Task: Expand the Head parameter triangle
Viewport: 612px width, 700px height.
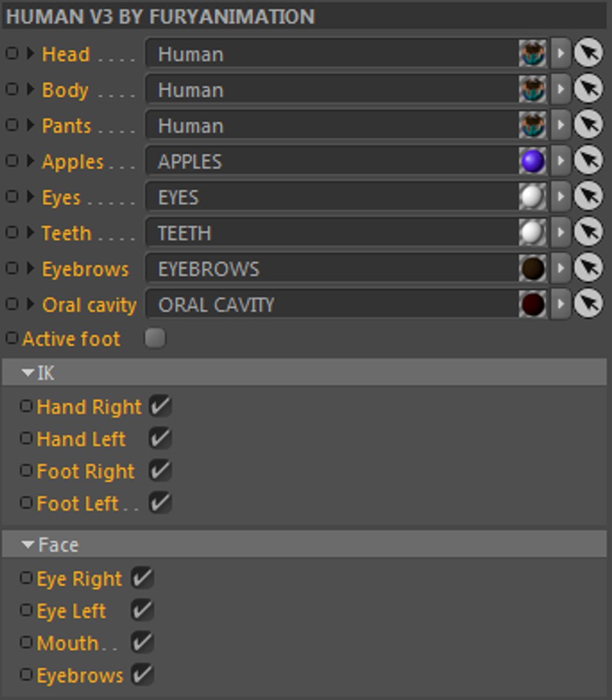Action: click(x=30, y=54)
